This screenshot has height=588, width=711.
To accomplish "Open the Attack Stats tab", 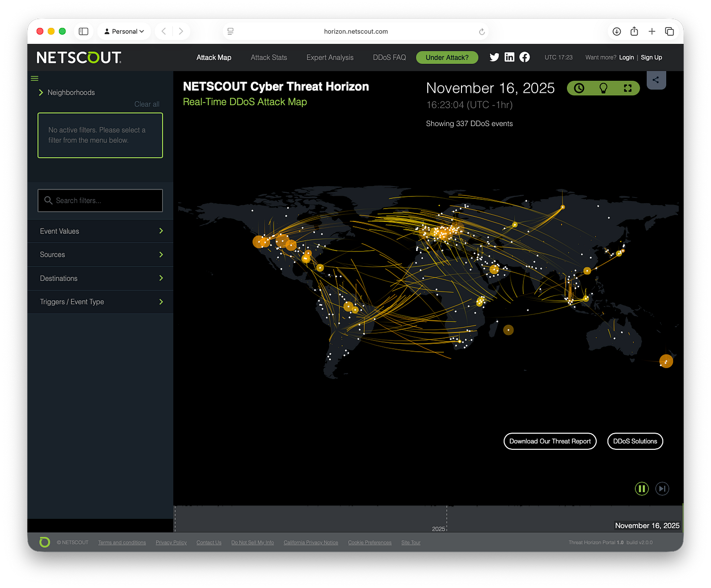I will click(269, 57).
